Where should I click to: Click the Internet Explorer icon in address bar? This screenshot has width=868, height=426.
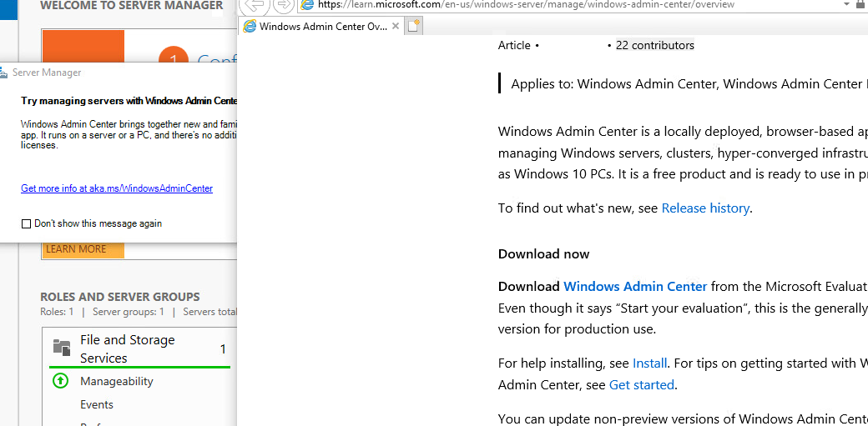coord(307,5)
